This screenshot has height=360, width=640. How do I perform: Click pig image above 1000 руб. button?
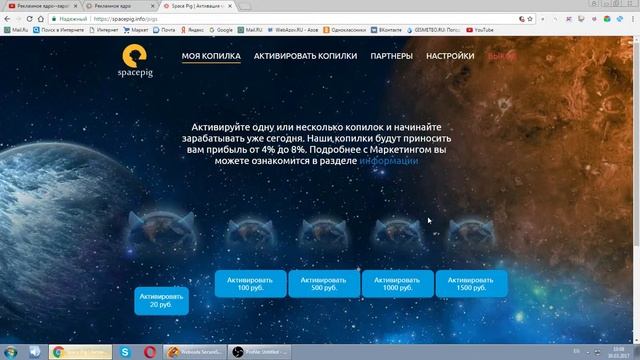(x=398, y=233)
